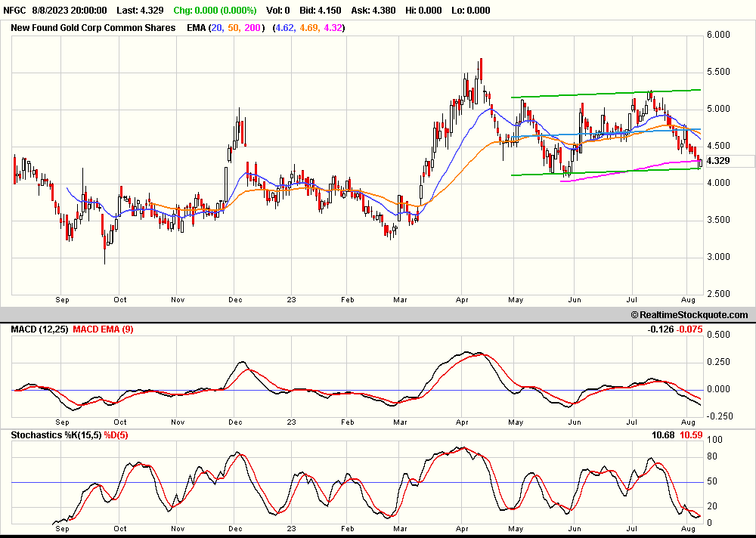Click the NFGC ticker symbol
This screenshot has height=538, width=756.
click(x=14, y=10)
